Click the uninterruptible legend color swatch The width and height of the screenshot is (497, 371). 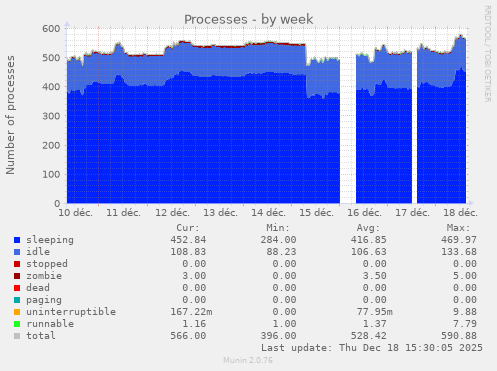(17, 312)
